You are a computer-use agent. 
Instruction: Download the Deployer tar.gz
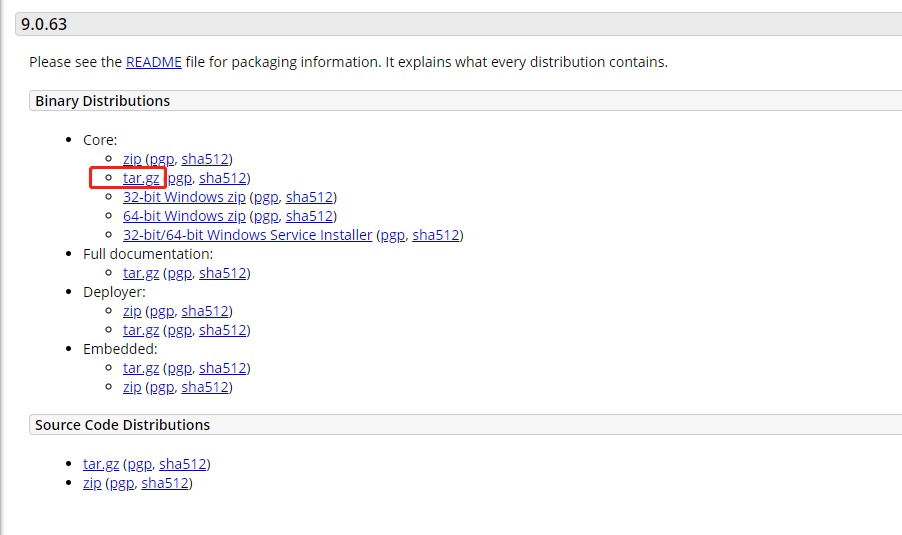pos(141,330)
